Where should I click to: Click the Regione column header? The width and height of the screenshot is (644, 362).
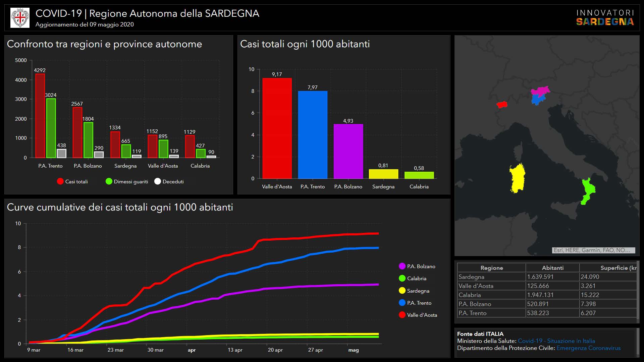pos(491,268)
